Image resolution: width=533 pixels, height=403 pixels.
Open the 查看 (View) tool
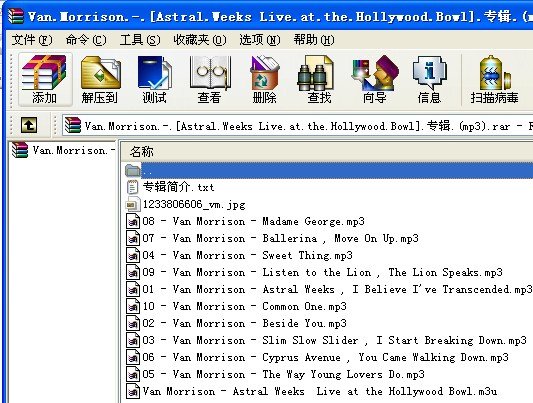tap(210, 79)
